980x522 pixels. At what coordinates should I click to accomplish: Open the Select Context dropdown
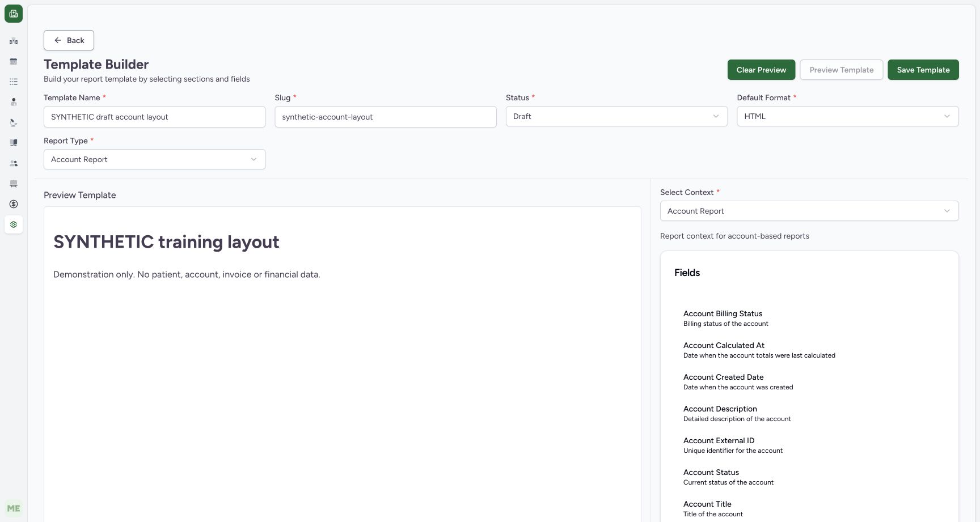809,211
